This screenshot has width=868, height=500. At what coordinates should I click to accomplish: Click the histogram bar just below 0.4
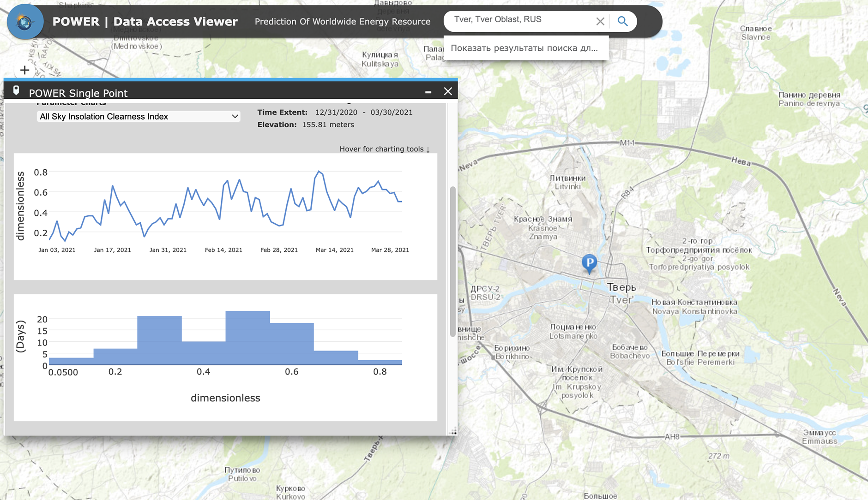click(159, 340)
